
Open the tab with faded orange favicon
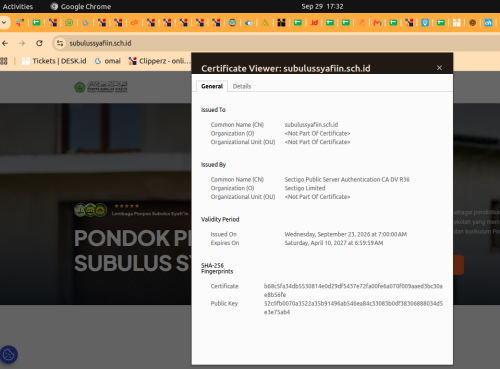click(x=362, y=23)
